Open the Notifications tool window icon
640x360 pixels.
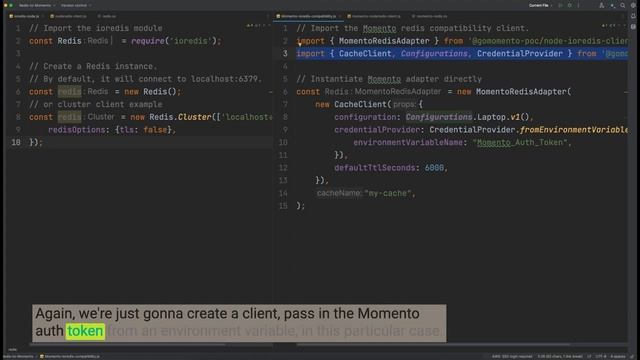(633, 16)
